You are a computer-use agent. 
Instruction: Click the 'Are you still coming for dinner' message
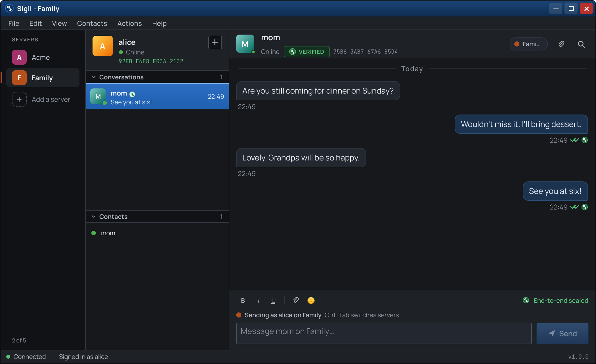click(318, 91)
